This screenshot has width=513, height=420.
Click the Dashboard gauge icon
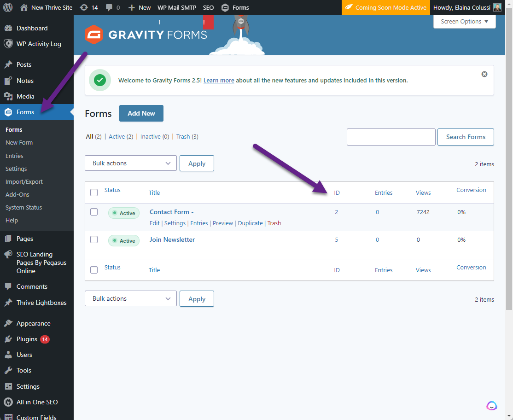[8, 28]
